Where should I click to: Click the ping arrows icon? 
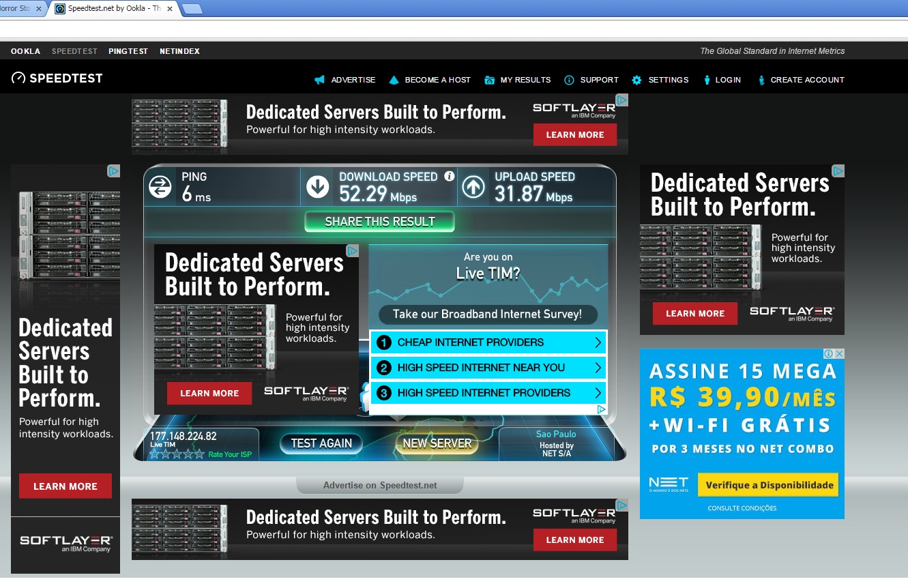(x=160, y=187)
